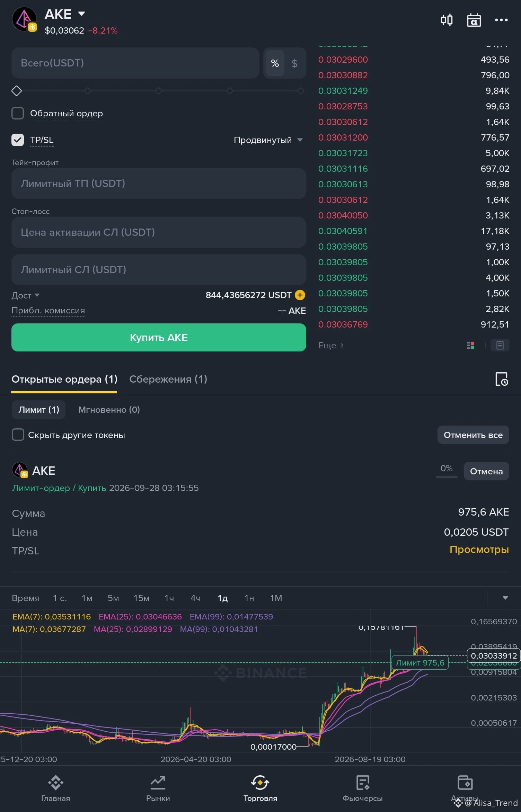The width and height of the screenshot is (521, 812).
Task: Enable the Обратный ордер checkbox
Action: (18, 113)
